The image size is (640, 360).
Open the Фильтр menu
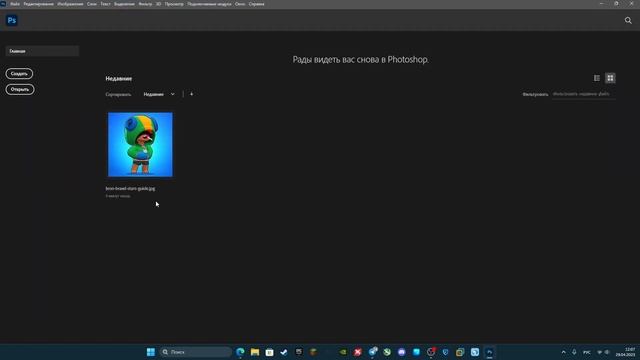tap(145, 4)
